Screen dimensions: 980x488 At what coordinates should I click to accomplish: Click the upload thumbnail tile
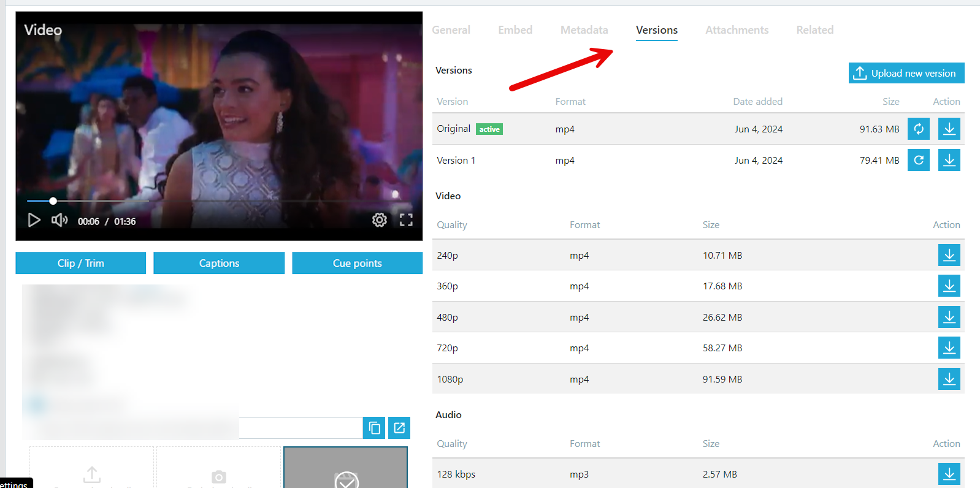click(92, 468)
